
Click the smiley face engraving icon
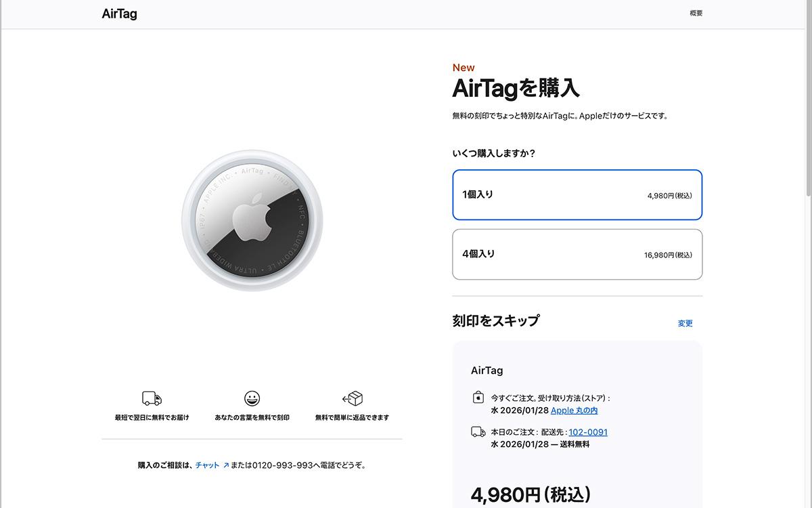(251, 399)
